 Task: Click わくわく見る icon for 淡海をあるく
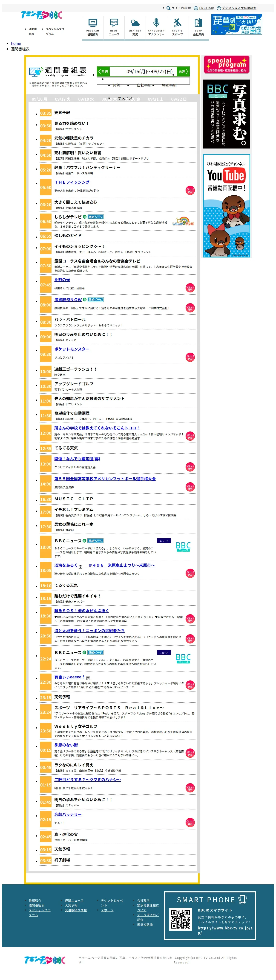click(x=190, y=573)
